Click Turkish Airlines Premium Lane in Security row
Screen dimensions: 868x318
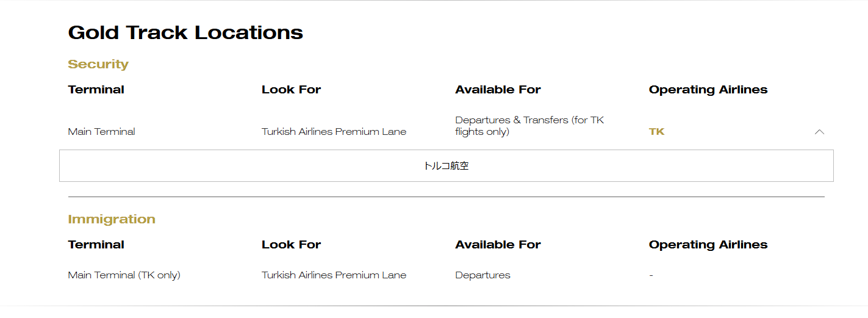click(334, 132)
